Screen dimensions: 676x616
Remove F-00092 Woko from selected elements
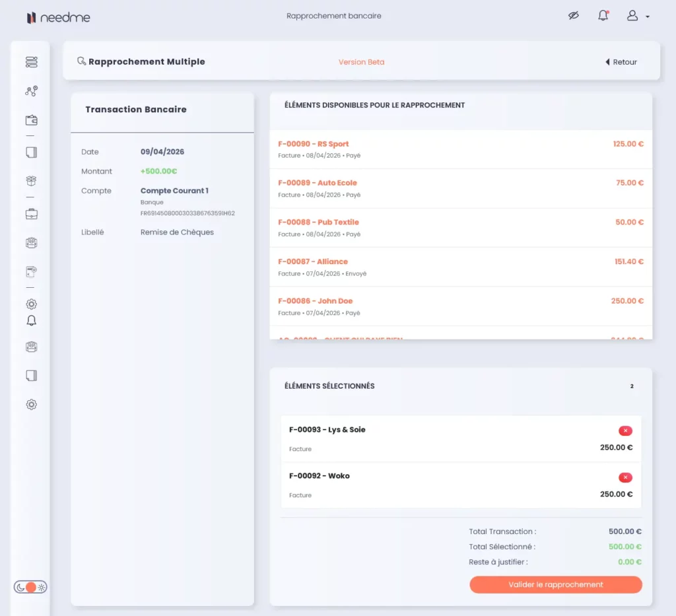coord(625,477)
